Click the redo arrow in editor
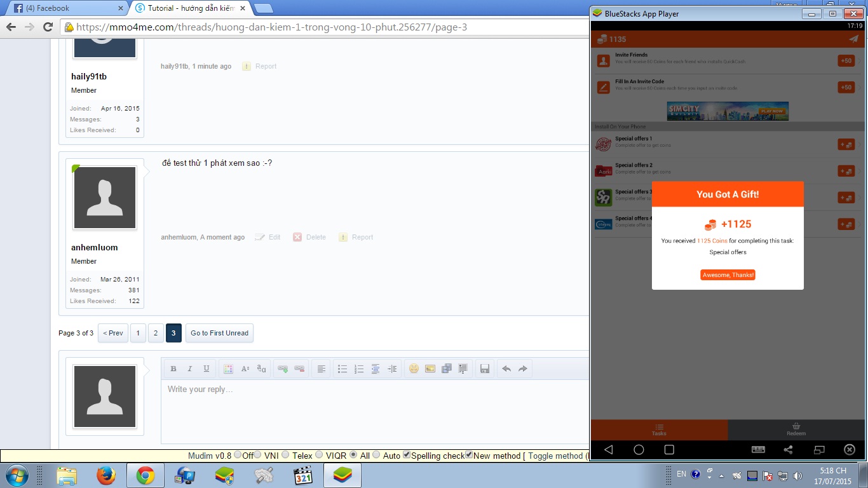 tap(523, 369)
